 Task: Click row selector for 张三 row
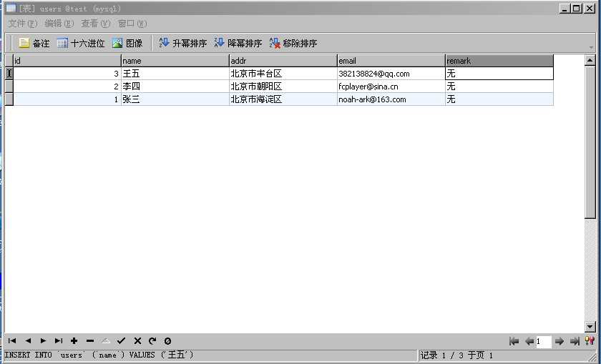[x=9, y=99]
